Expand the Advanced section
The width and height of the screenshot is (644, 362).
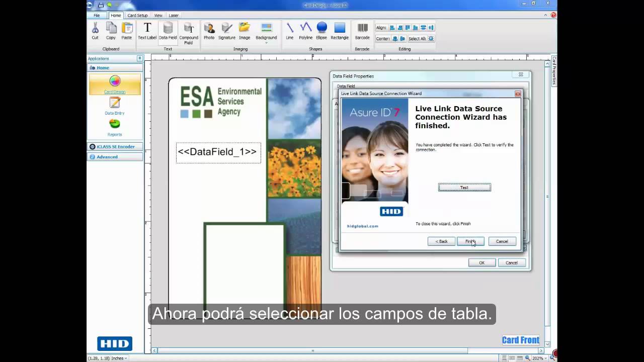pyautogui.click(x=115, y=157)
